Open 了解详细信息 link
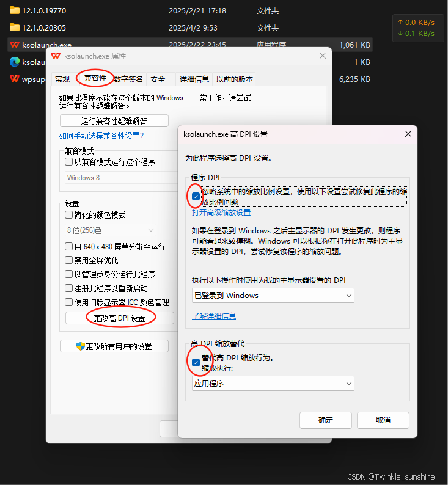 pyautogui.click(x=214, y=316)
